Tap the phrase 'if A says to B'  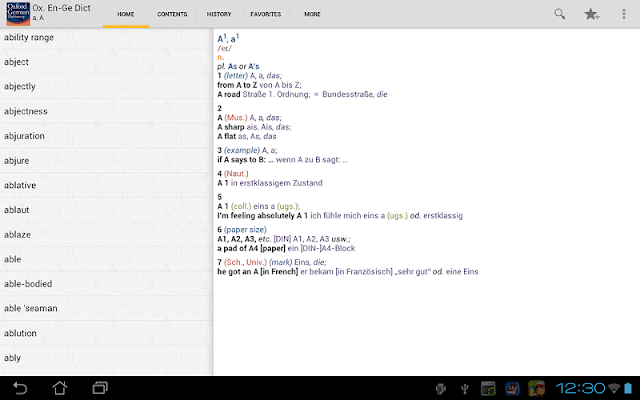tap(241, 160)
